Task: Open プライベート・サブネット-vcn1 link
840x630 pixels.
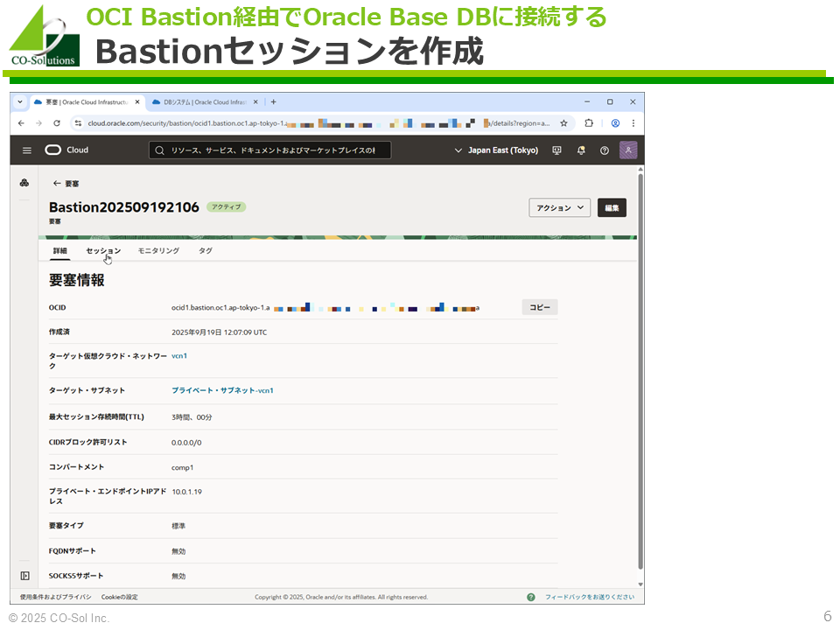Action: click(x=222, y=390)
